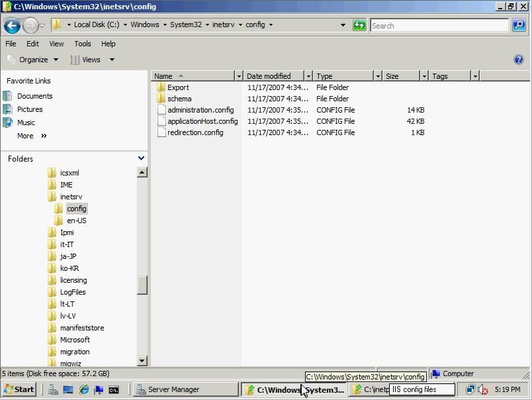Image resolution: width=532 pixels, height=400 pixels.
Task: Open the Type column filter dropdown
Action: (x=378, y=76)
